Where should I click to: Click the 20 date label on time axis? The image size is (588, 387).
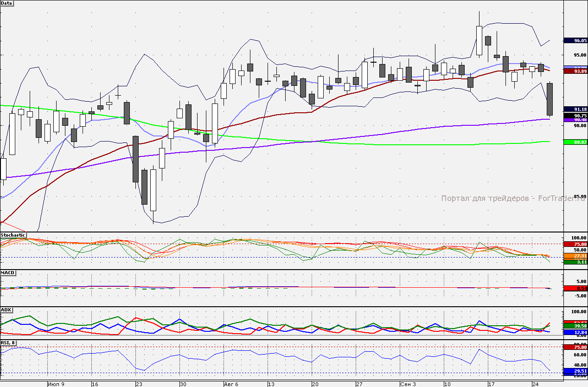pyautogui.click(x=315, y=384)
